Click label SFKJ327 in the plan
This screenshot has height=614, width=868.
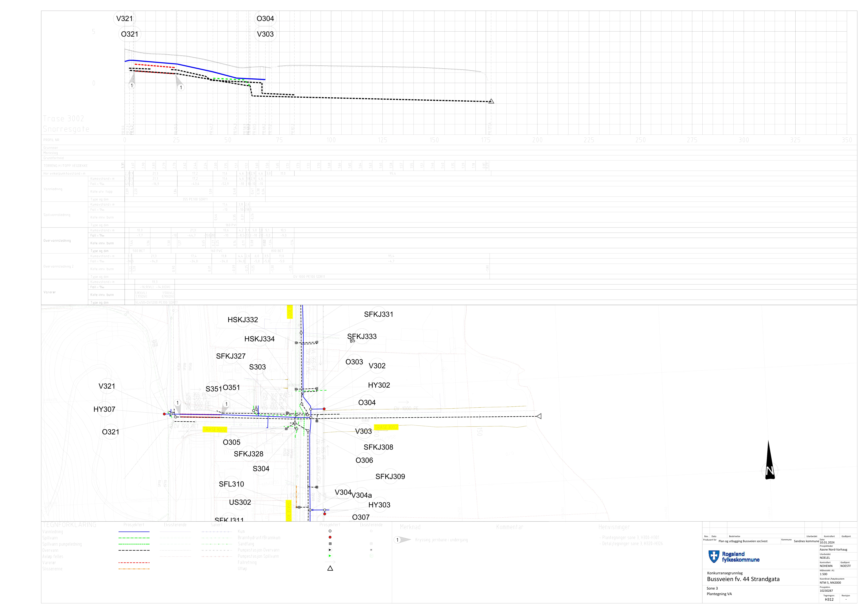pos(231,356)
